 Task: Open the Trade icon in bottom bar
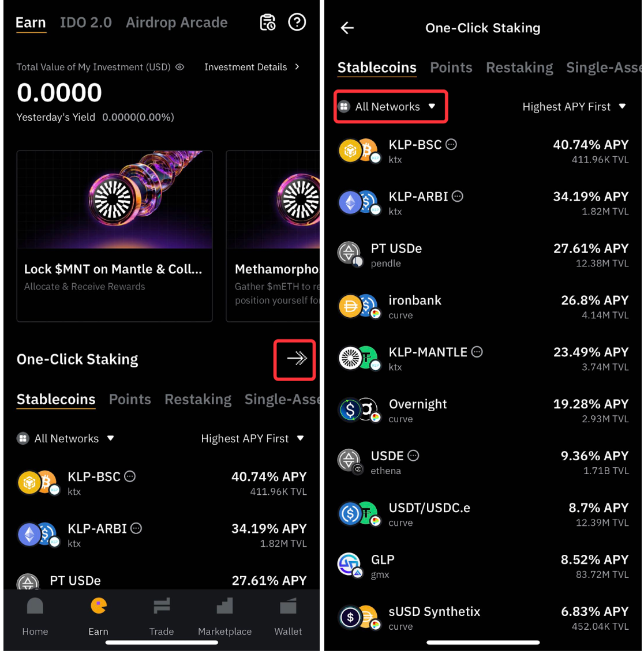tap(162, 617)
